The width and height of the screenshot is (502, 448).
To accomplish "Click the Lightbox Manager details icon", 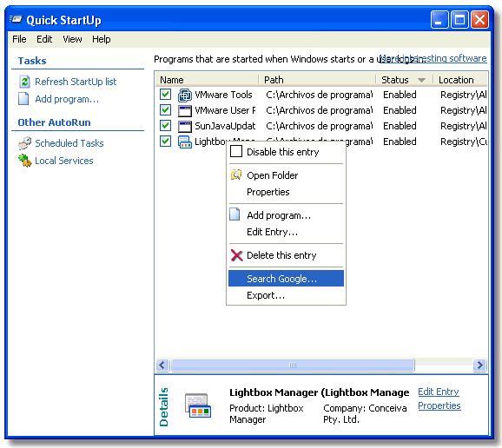I will point(198,405).
